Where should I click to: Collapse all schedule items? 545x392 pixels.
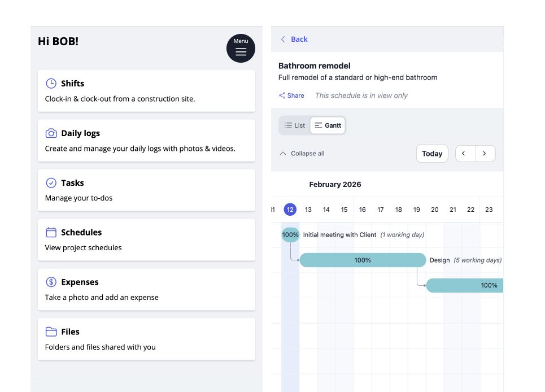pyautogui.click(x=302, y=154)
